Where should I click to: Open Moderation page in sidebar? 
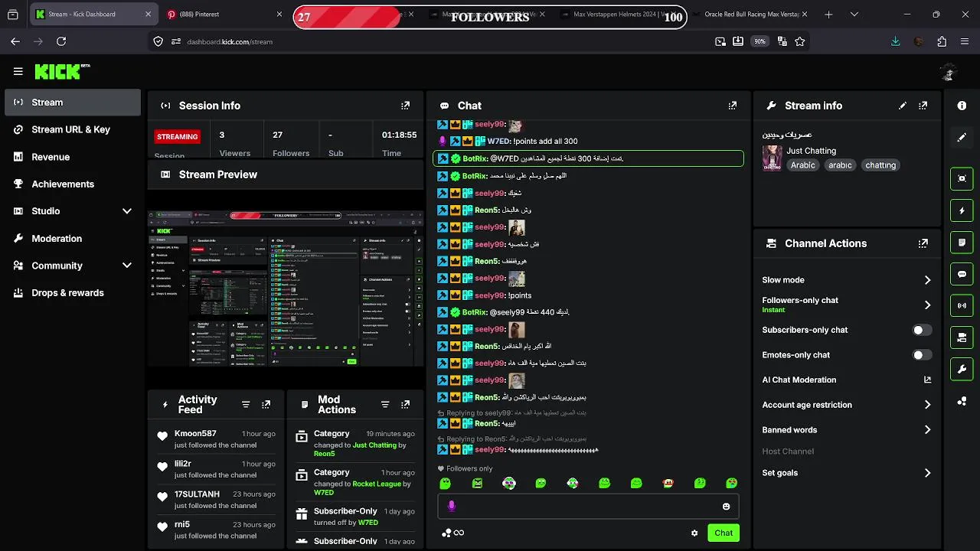73,239
